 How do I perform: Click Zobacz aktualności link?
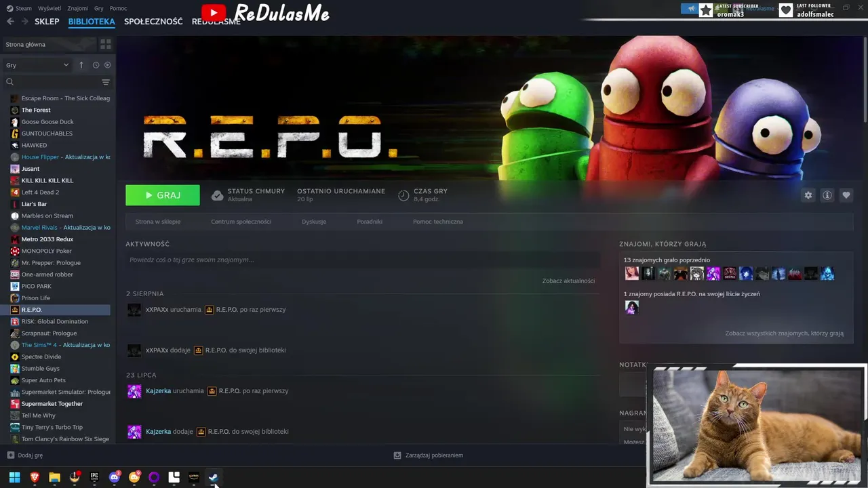(568, 281)
